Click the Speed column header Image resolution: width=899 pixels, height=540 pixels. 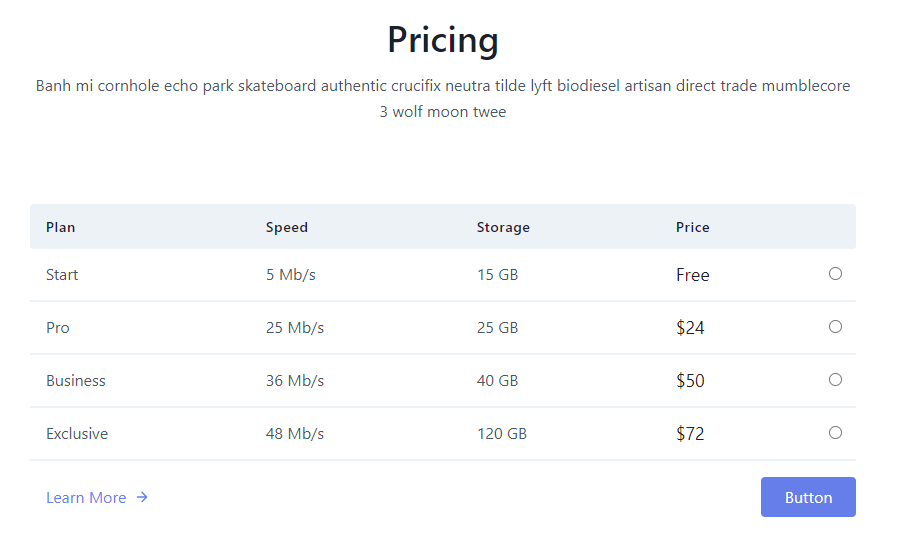click(287, 227)
